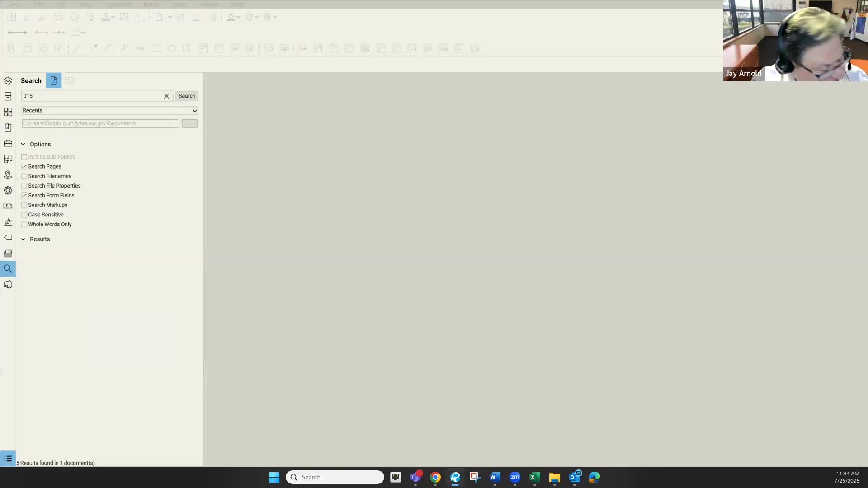Open the Stamp tool dropdown arrow
The height and width of the screenshot is (488, 868).
pyautogui.click(x=113, y=17)
